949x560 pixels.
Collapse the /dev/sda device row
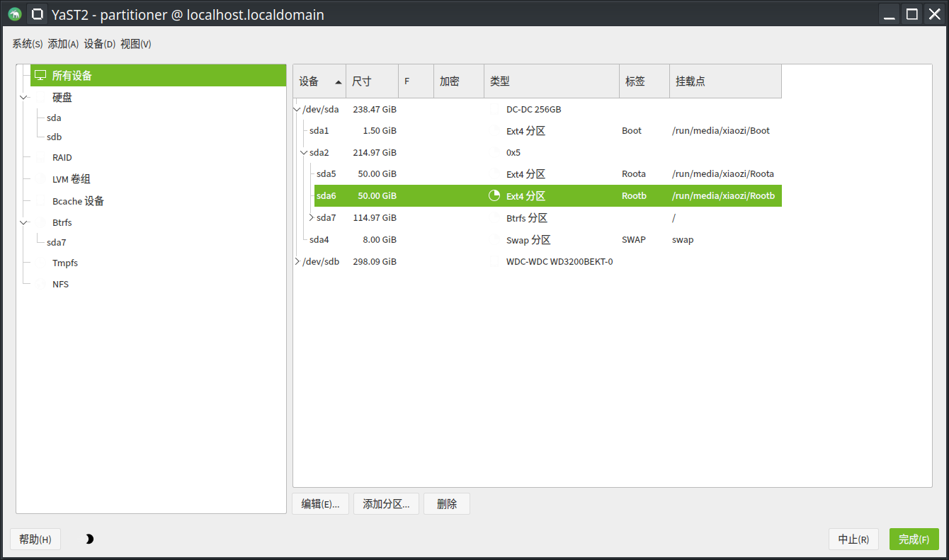[297, 109]
